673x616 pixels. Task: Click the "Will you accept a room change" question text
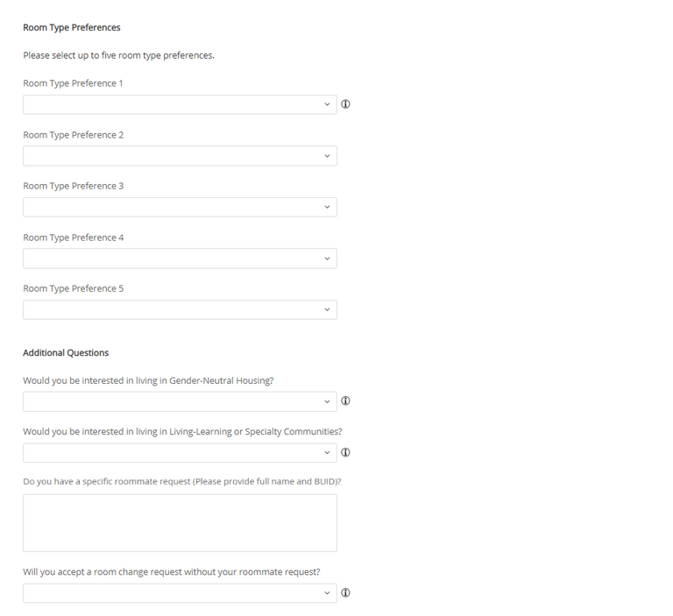[171, 572]
